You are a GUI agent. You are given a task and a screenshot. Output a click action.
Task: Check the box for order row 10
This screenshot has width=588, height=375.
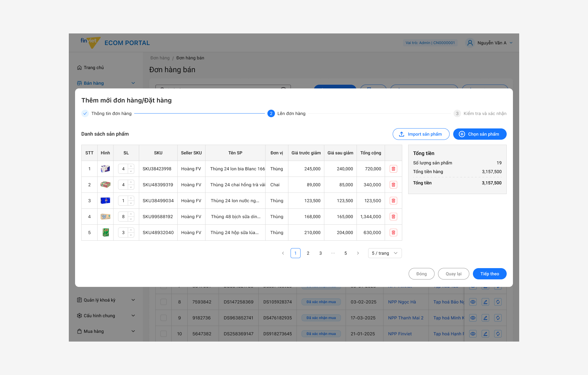164,334
